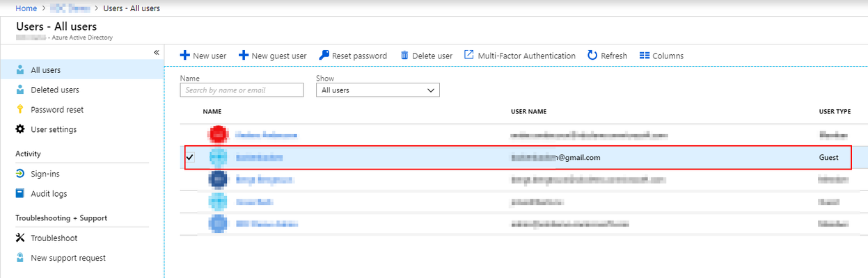Click the New user button label
This screenshot has width=868, height=278.
[210, 56]
